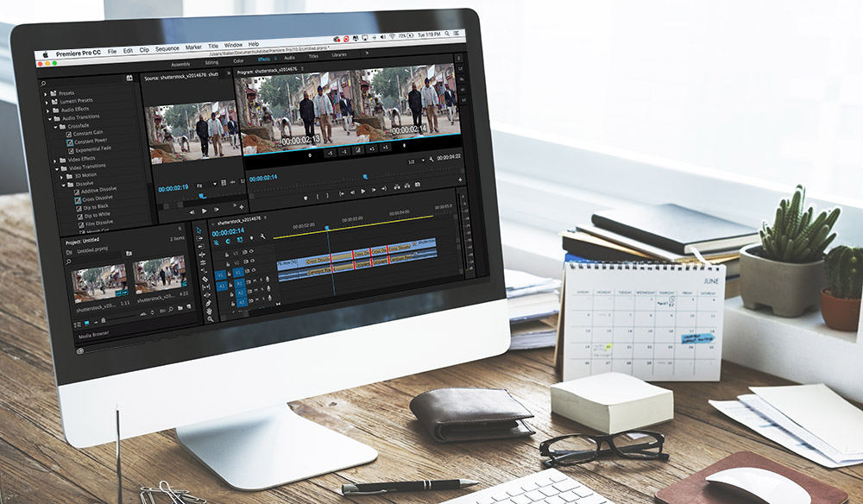The height and width of the screenshot is (504, 863).
Task: Select the Selection tool arrow
Action: 198,230
